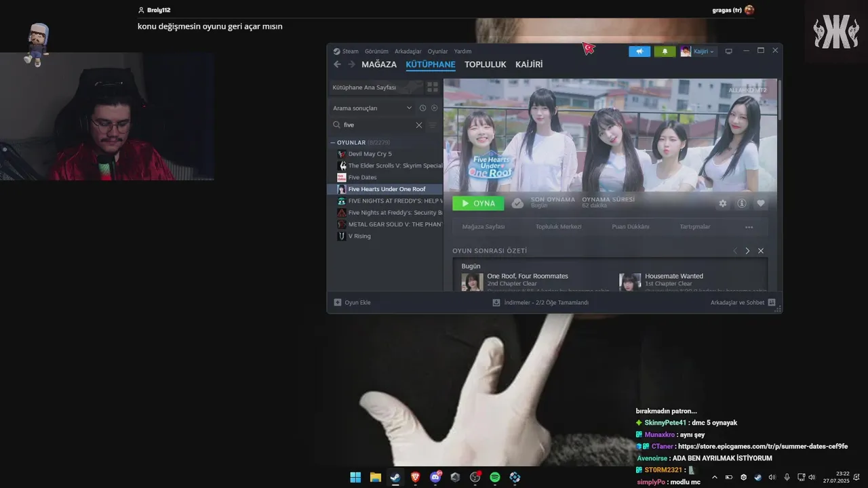The height and width of the screenshot is (488, 868).
Task: Select FIVE NIGHTS AT FREDDY'S: HELP WANTED
Action: click(386, 201)
